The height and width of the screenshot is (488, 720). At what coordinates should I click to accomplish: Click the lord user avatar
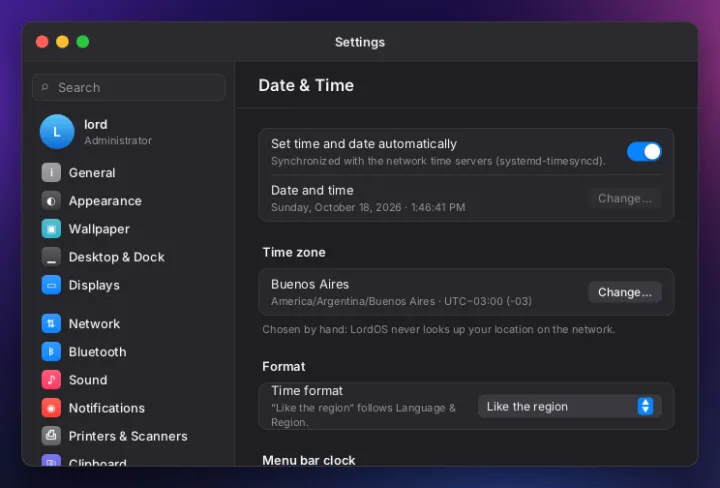click(x=57, y=132)
